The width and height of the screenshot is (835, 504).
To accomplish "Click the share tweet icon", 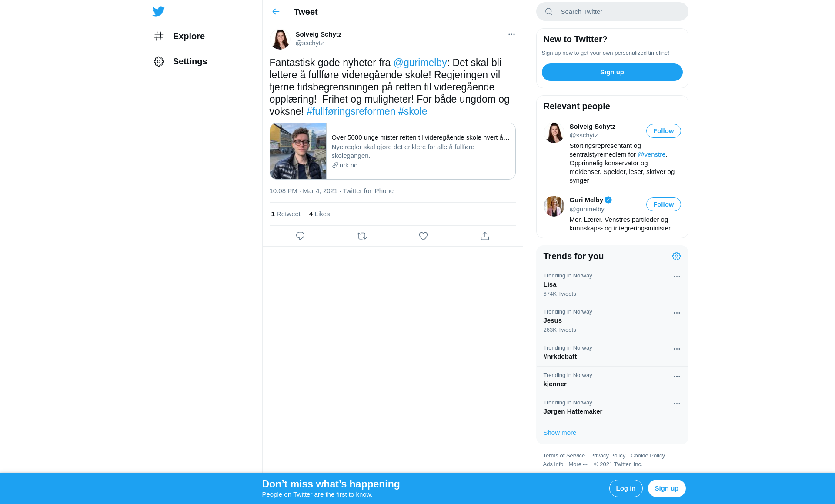I will [485, 236].
